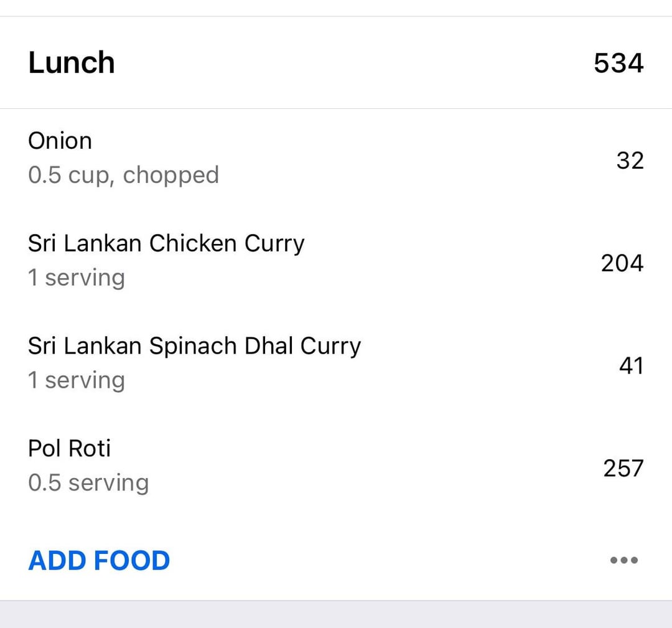Tap 0.5 serving under Pol Roti
The width and height of the screenshot is (672, 628).
(89, 483)
